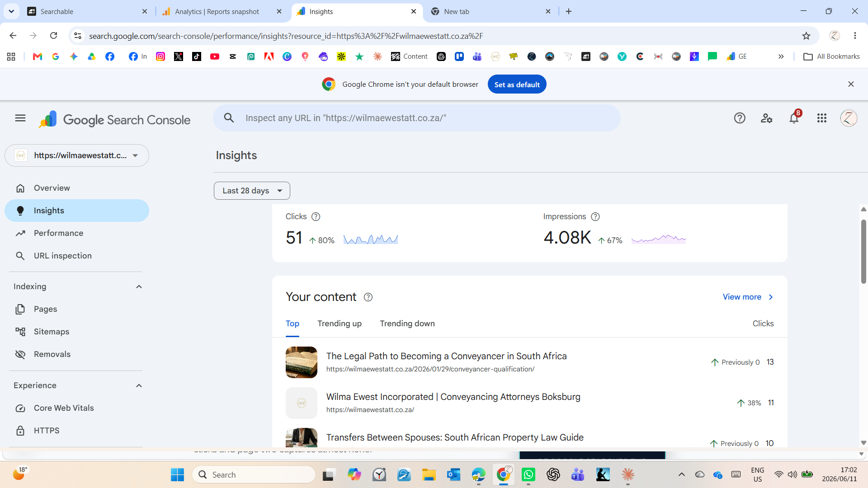The image size is (868, 488).
Task: Click the Windows taskbar Search box
Action: click(x=254, y=474)
